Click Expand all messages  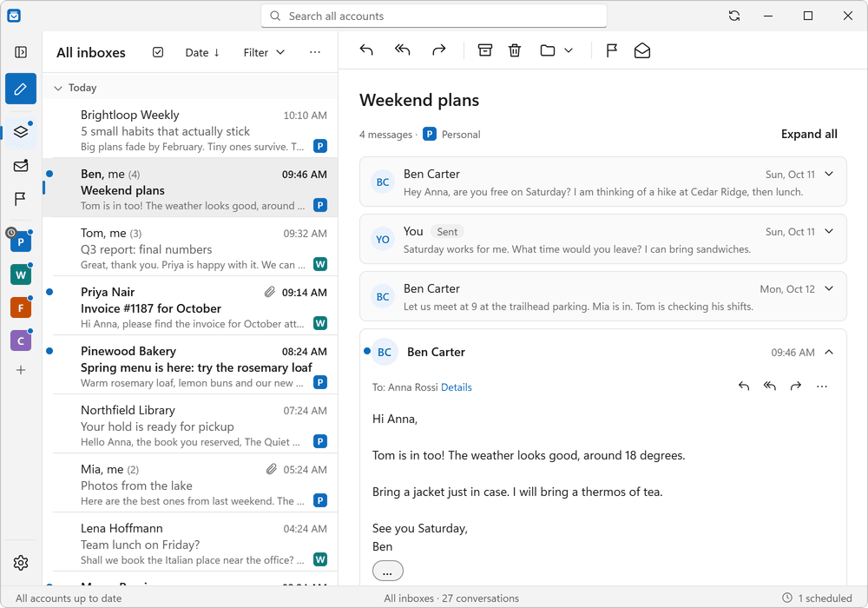pyautogui.click(x=809, y=134)
